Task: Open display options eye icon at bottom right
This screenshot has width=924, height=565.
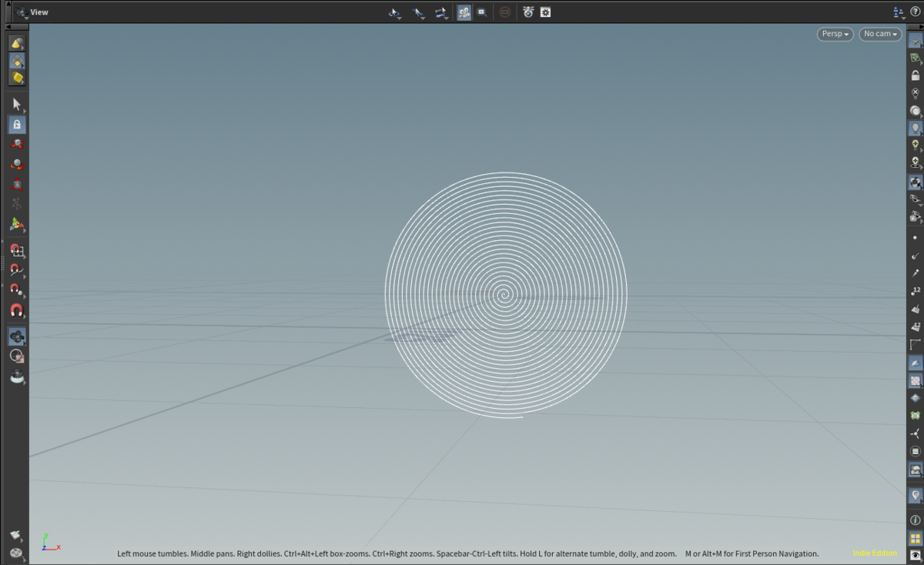Action: [916, 555]
